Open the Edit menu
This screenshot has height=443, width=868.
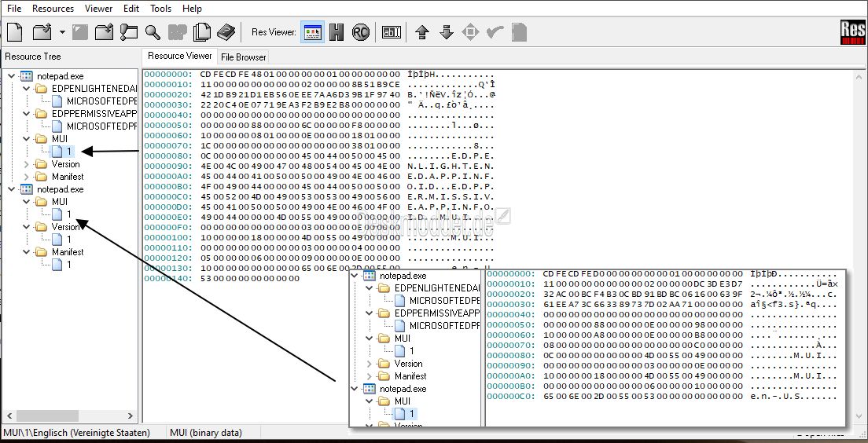[131, 9]
